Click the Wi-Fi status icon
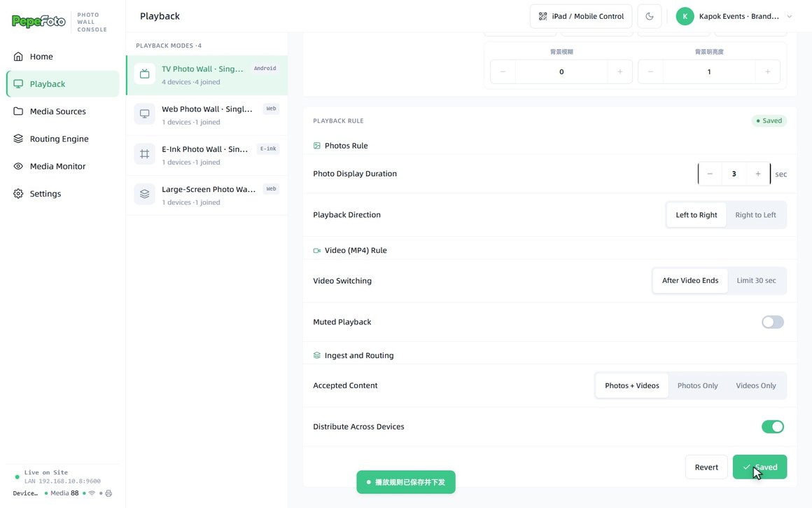This screenshot has height=508, width=812. point(92,493)
